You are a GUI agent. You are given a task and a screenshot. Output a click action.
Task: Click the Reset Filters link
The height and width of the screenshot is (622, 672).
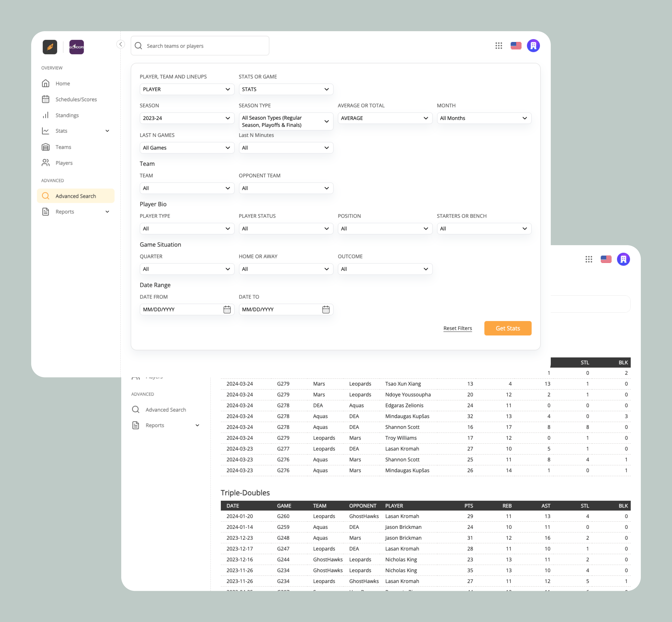point(458,328)
